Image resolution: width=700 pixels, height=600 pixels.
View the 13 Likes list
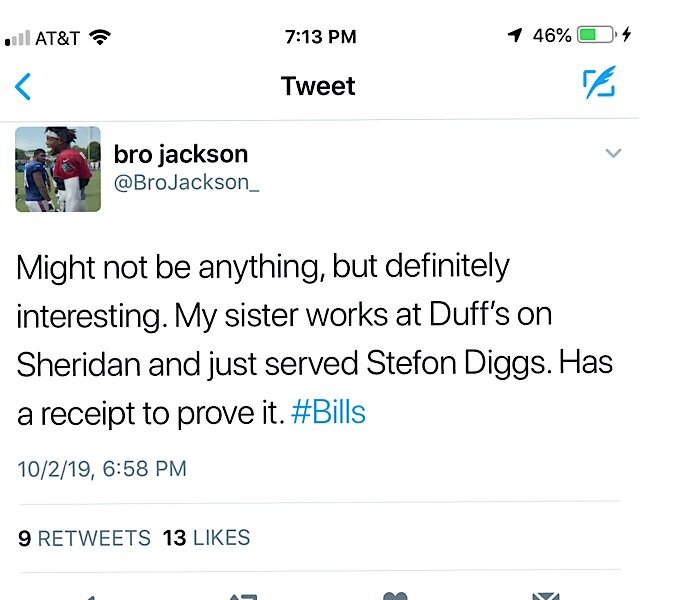pos(206,538)
